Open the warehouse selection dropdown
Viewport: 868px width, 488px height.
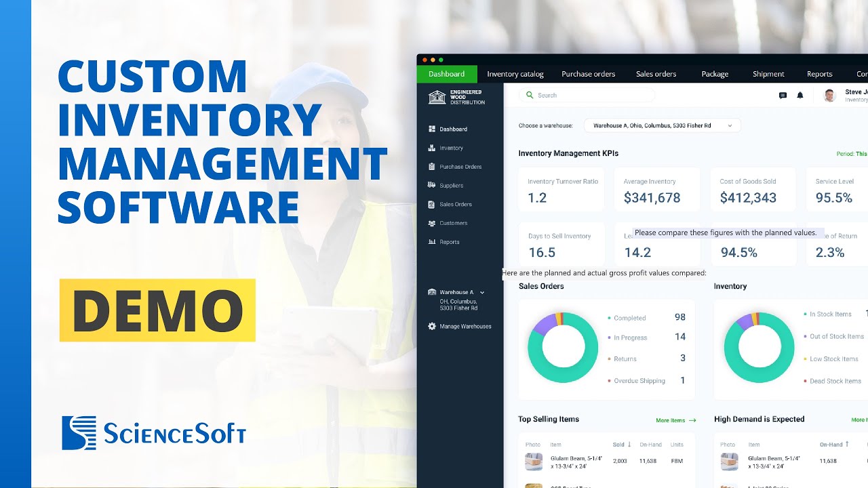tap(662, 125)
